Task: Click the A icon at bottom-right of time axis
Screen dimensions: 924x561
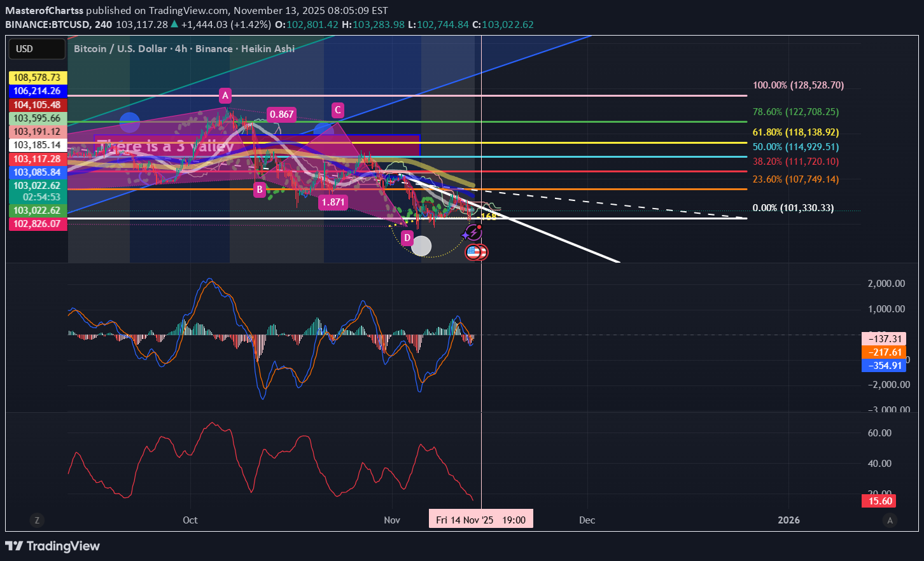Action: (x=889, y=520)
